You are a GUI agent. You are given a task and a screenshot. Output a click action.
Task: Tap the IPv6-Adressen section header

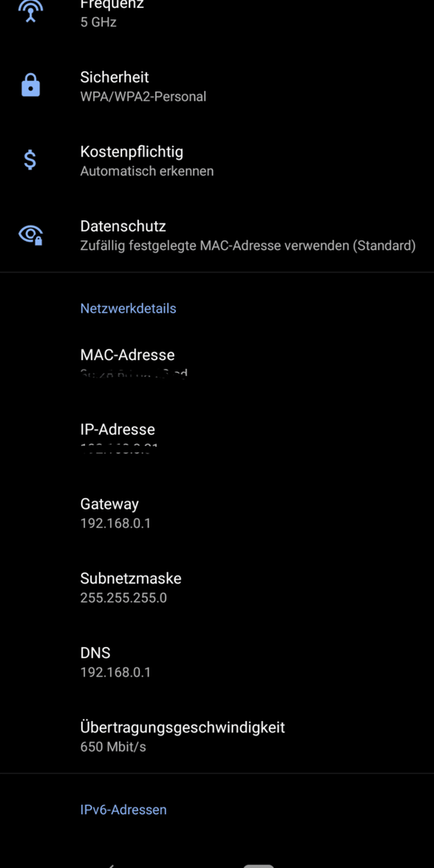coord(124,810)
